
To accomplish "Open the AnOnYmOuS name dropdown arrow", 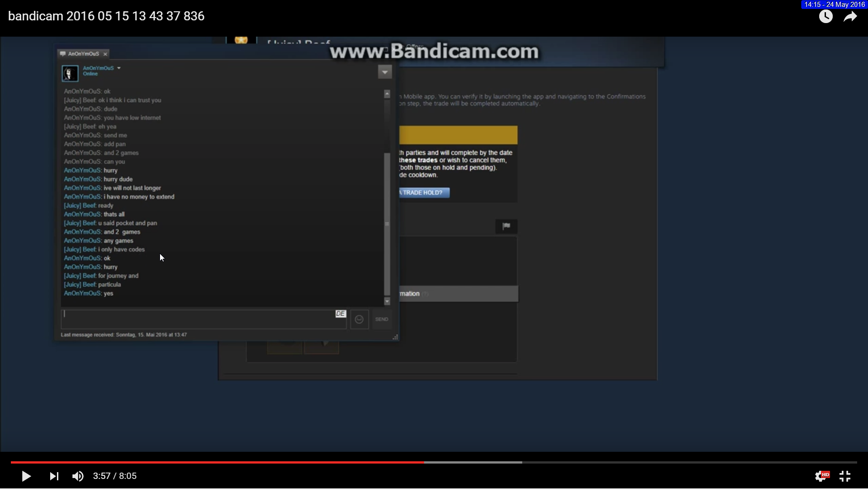I will 119,68.
